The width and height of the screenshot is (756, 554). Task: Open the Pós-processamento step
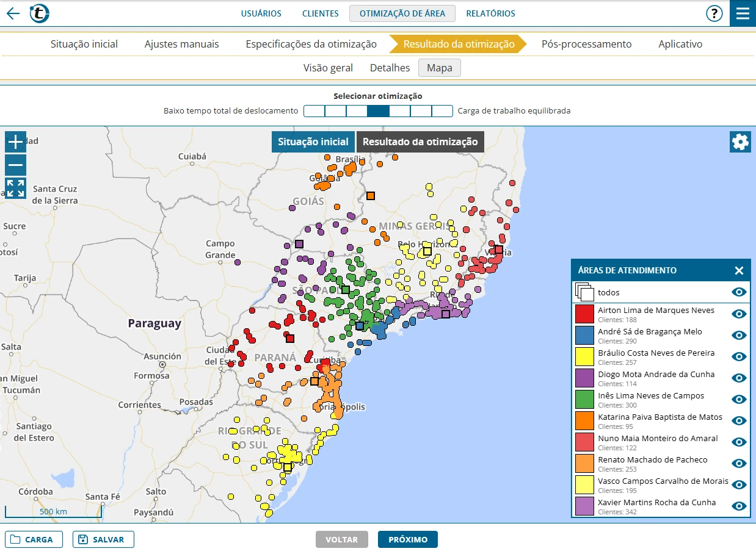point(586,44)
